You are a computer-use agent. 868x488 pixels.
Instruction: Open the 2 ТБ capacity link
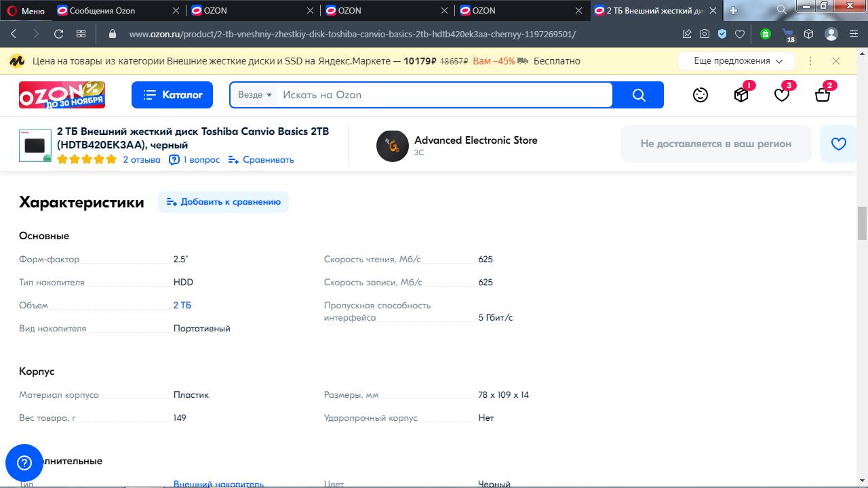[x=182, y=306]
